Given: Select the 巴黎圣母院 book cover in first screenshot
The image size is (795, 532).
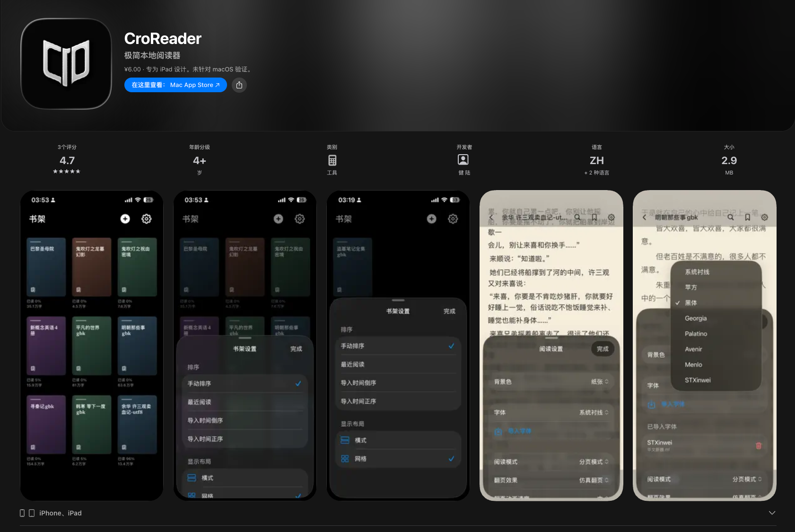Looking at the screenshot, I should pos(46,267).
